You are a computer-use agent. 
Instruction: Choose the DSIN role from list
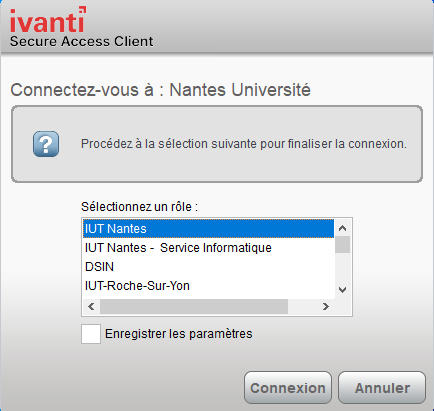[208, 267]
